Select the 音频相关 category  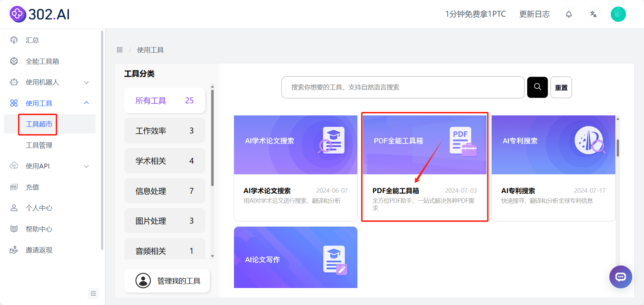165,249
